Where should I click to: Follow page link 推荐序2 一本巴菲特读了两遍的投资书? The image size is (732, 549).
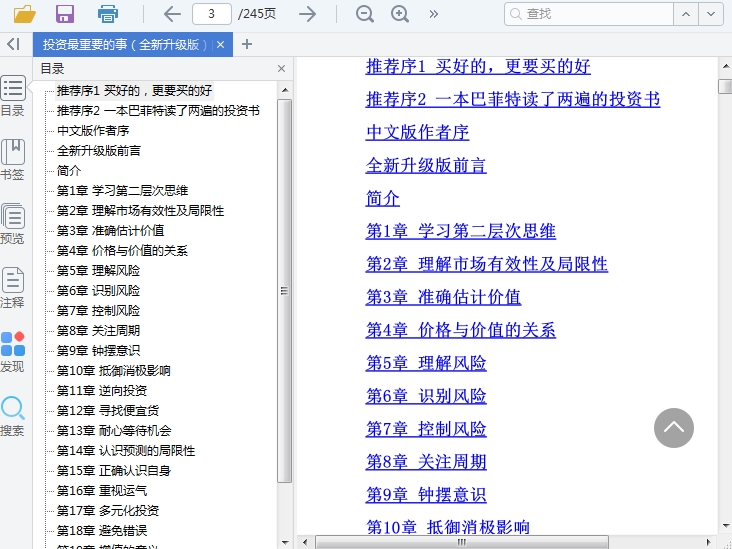tap(513, 99)
